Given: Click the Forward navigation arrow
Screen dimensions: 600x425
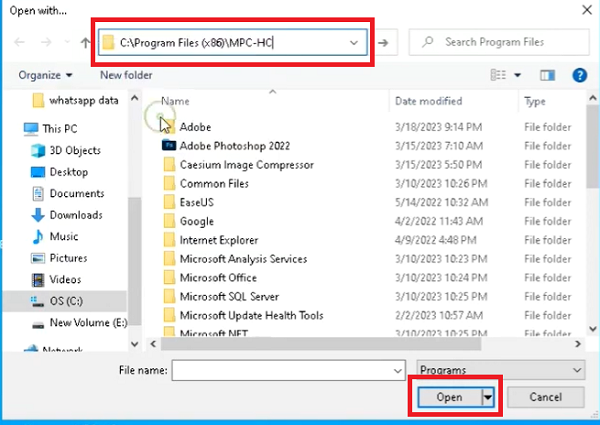Looking at the screenshot, I should point(46,42).
